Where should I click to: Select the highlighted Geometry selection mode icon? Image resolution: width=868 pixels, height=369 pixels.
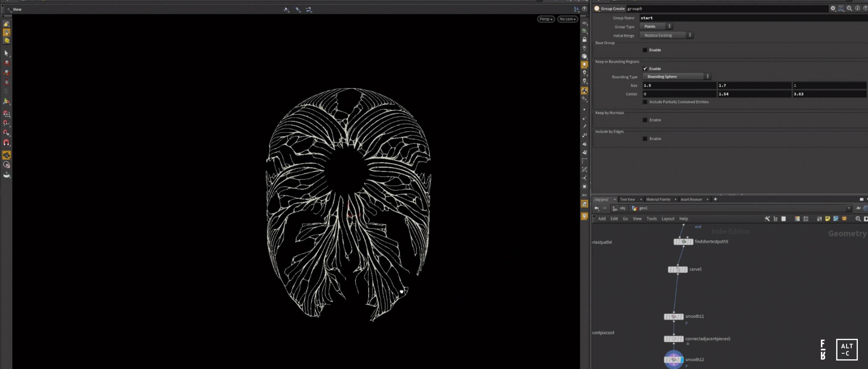tap(6, 32)
